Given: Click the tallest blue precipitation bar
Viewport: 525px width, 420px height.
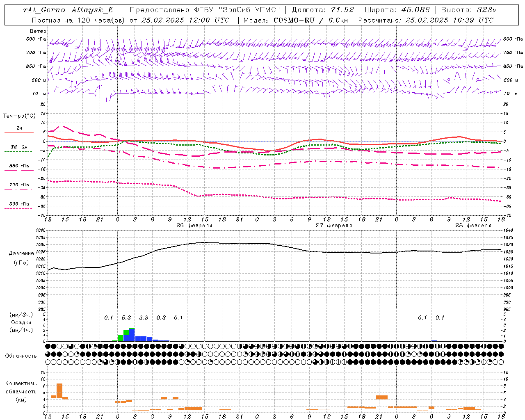Looking at the screenshot, I should (132, 335).
